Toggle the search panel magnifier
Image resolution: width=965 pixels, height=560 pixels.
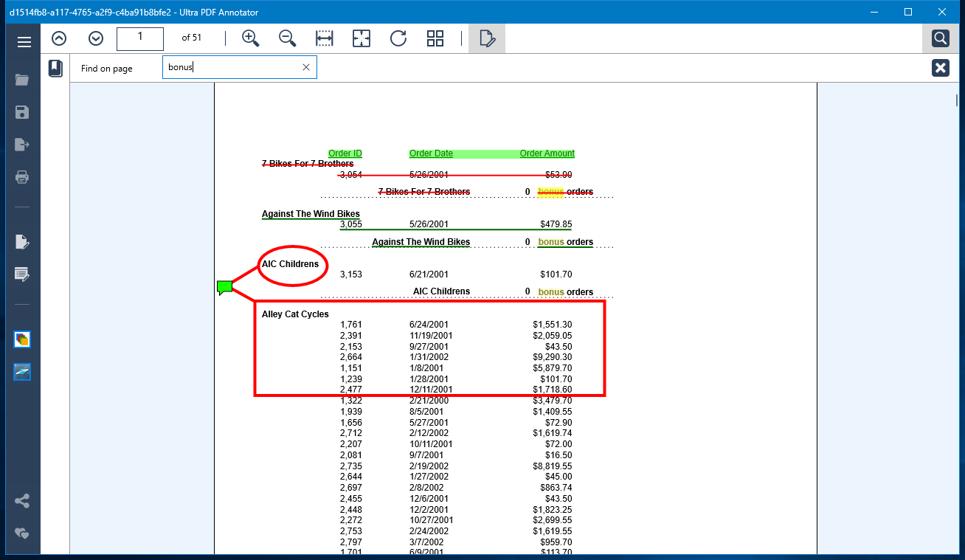[941, 38]
